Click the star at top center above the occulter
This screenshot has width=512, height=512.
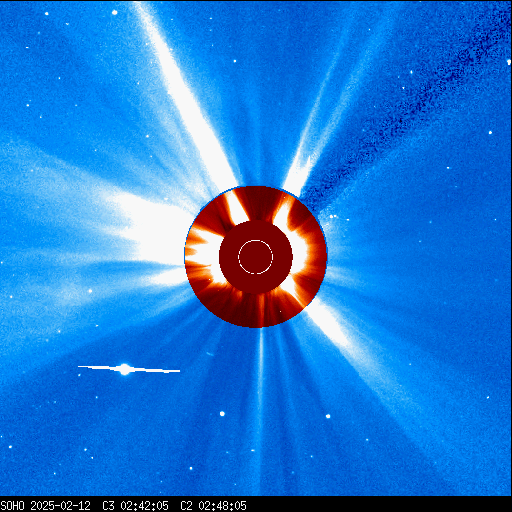pos(235,61)
